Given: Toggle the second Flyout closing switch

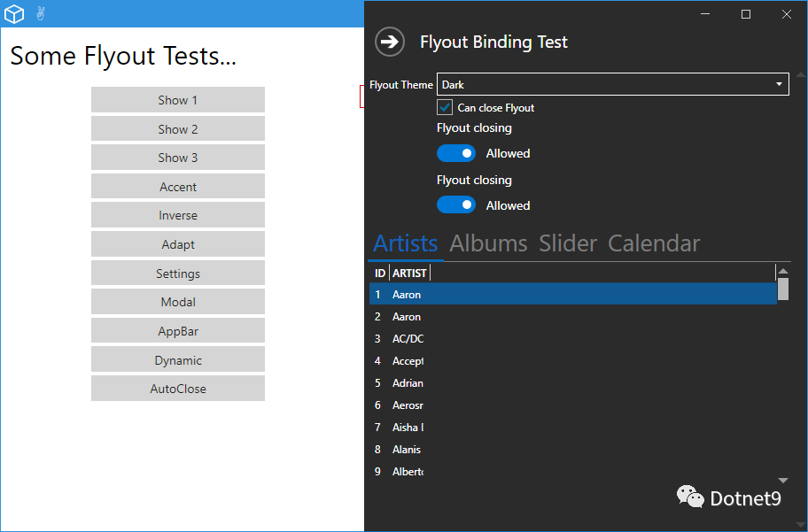Looking at the screenshot, I should point(456,205).
